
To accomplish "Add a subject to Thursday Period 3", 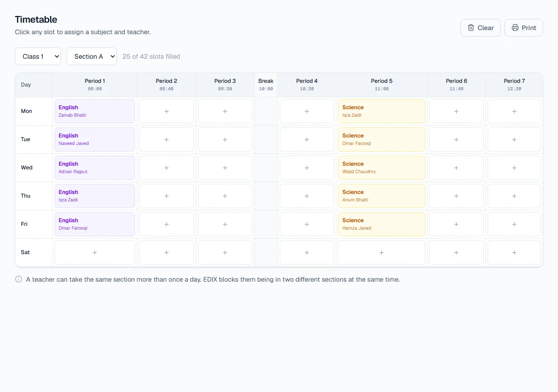I will [225, 196].
